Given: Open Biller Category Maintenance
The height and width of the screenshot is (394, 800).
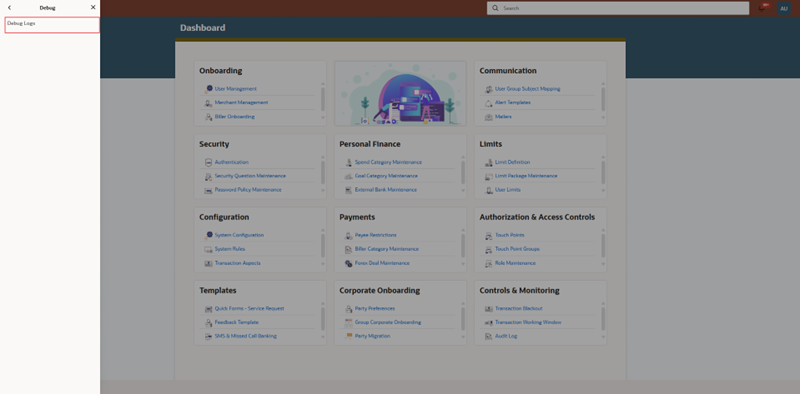Looking at the screenshot, I should pos(387,249).
